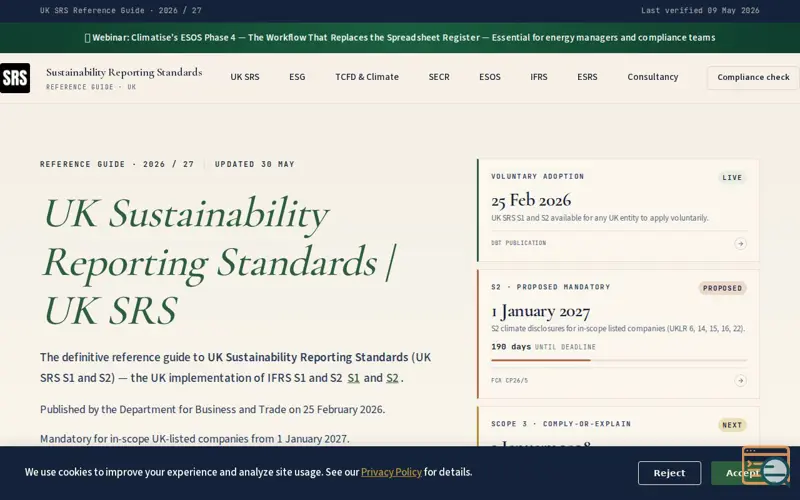
Task: Go to Consultancy menu item
Action: [x=653, y=77]
